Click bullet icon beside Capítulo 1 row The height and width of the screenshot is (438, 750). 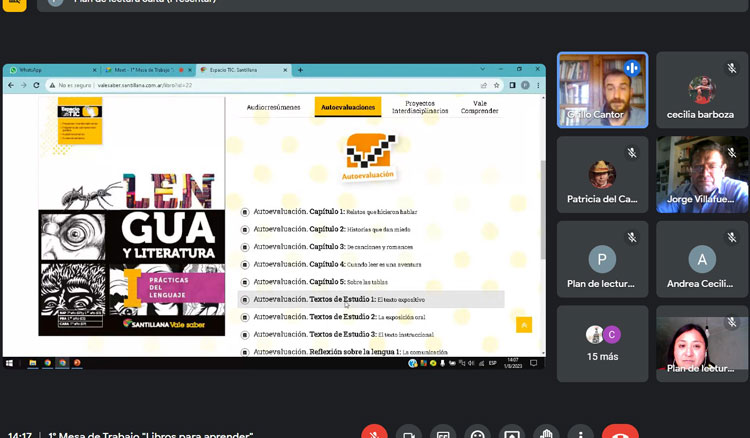pyautogui.click(x=245, y=212)
